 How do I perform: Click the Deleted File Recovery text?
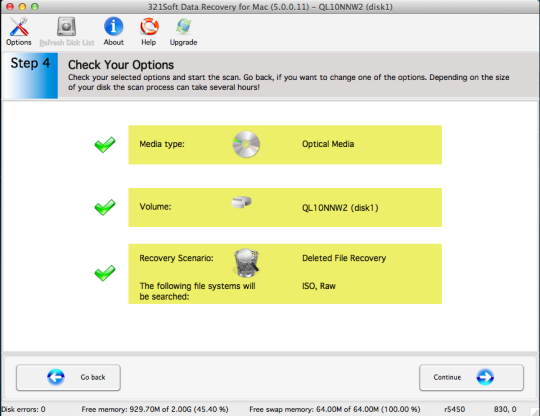(x=344, y=258)
